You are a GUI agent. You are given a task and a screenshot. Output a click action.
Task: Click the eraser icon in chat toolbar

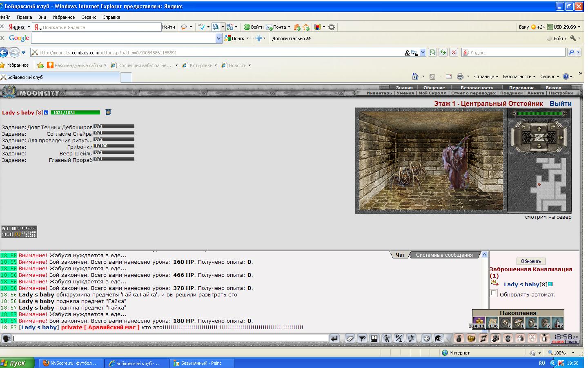pyautogui.click(x=350, y=339)
